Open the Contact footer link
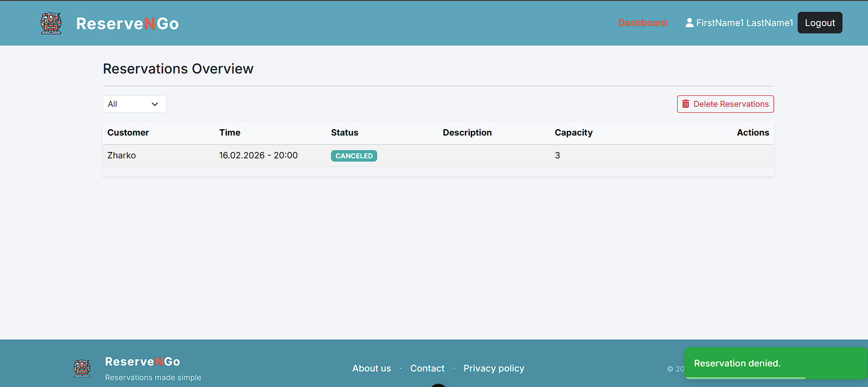The image size is (868, 387). [427, 368]
